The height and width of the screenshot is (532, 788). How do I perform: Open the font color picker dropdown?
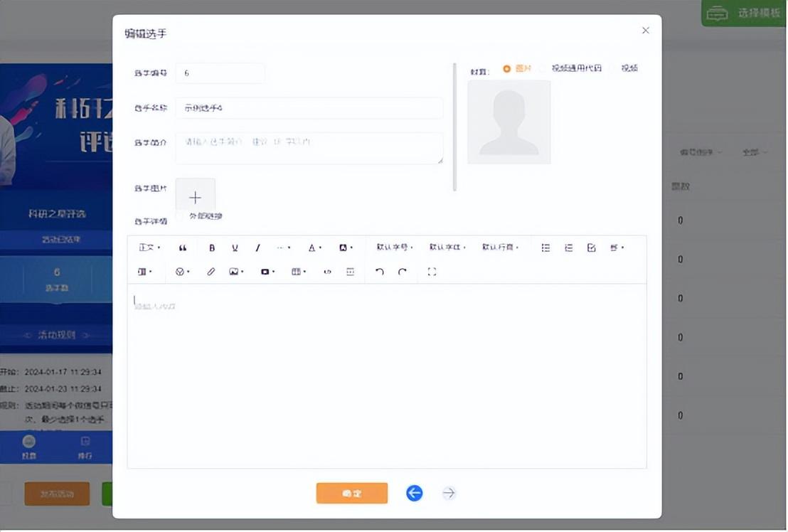pyautogui.click(x=314, y=248)
